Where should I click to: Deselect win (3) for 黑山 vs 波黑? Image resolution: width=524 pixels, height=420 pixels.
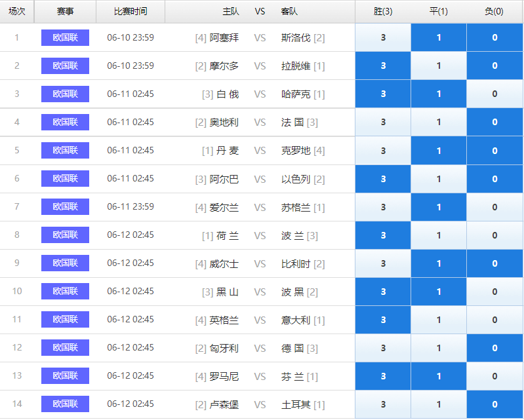click(x=383, y=292)
